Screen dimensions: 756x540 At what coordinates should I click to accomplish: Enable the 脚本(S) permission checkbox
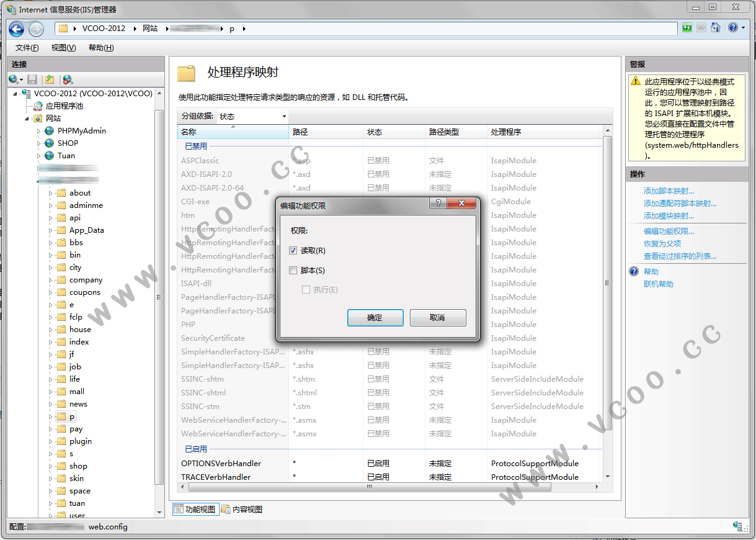[x=293, y=271]
